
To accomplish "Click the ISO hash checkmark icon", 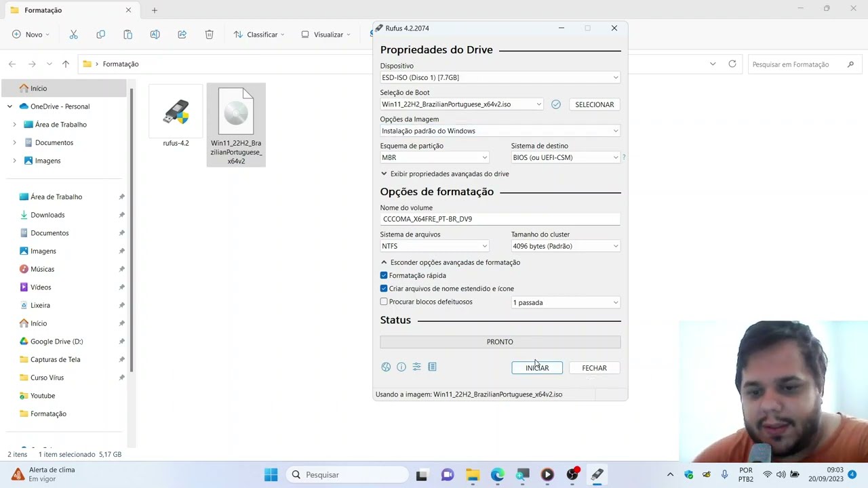I will click(556, 104).
